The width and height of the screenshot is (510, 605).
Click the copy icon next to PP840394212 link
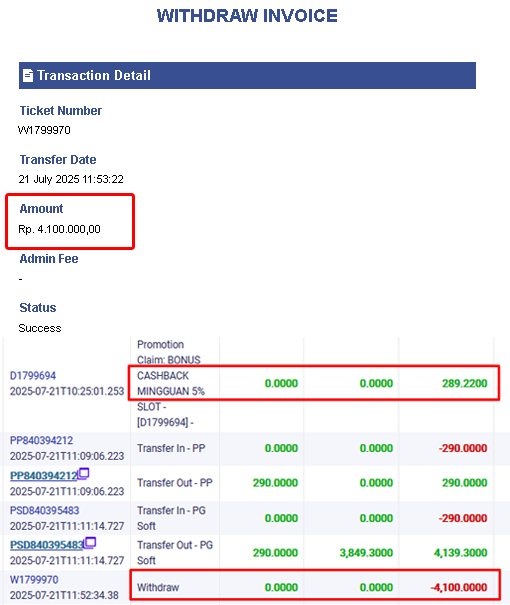click(84, 473)
